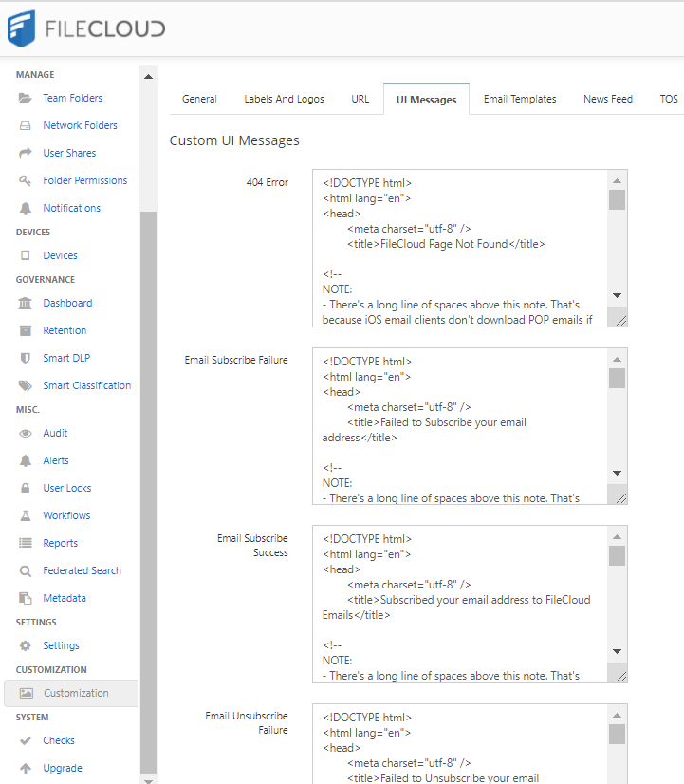Open the Notifications bell icon
This screenshot has height=784, width=684.
(x=27, y=208)
